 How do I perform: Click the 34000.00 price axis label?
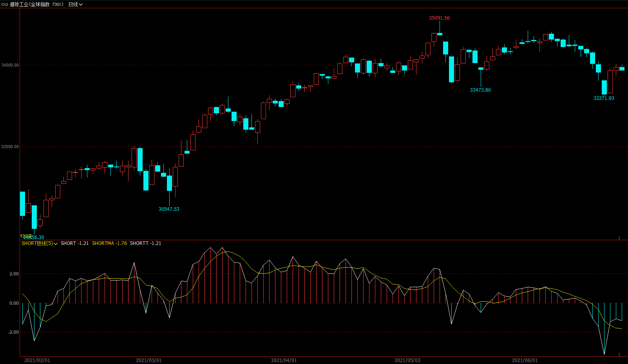10,65
